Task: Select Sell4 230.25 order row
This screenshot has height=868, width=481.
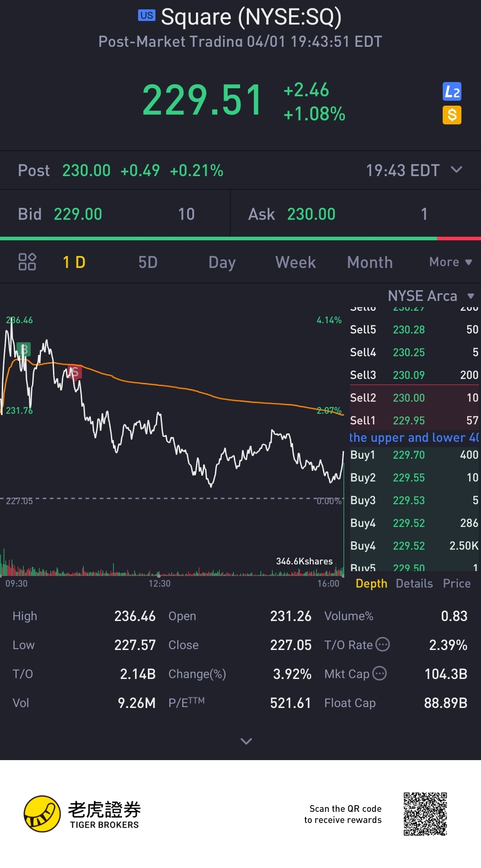Action: click(414, 352)
